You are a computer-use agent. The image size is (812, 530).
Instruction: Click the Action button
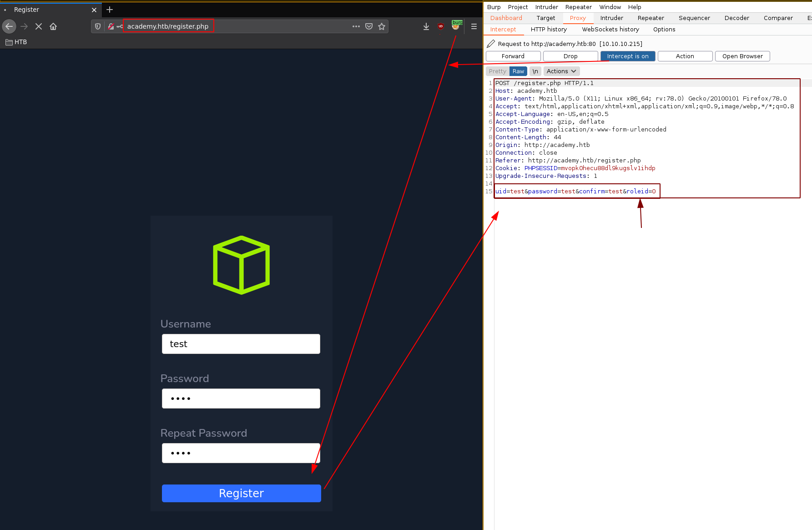click(685, 56)
